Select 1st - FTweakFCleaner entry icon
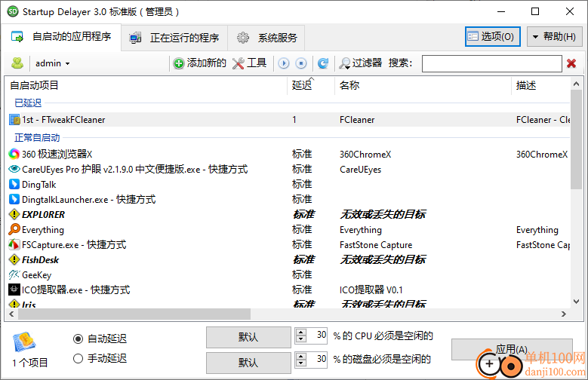The image size is (588, 380). pos(14,120)
